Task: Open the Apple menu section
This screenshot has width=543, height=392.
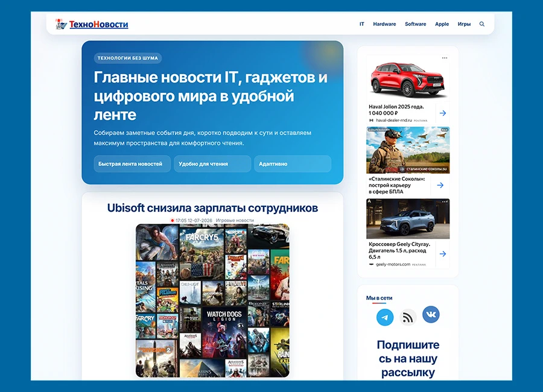Action: point(442,24)
